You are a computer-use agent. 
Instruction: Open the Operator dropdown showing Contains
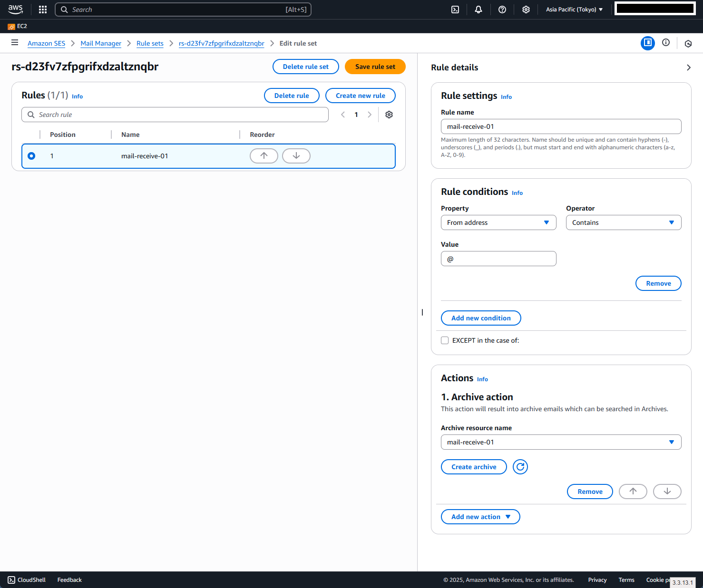point(623,222)
